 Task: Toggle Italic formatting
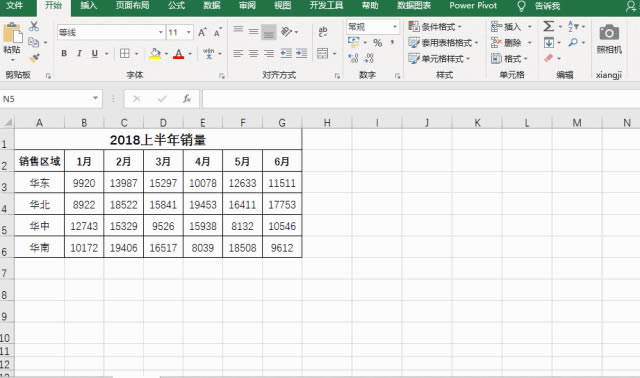click(x=79, y=53)
